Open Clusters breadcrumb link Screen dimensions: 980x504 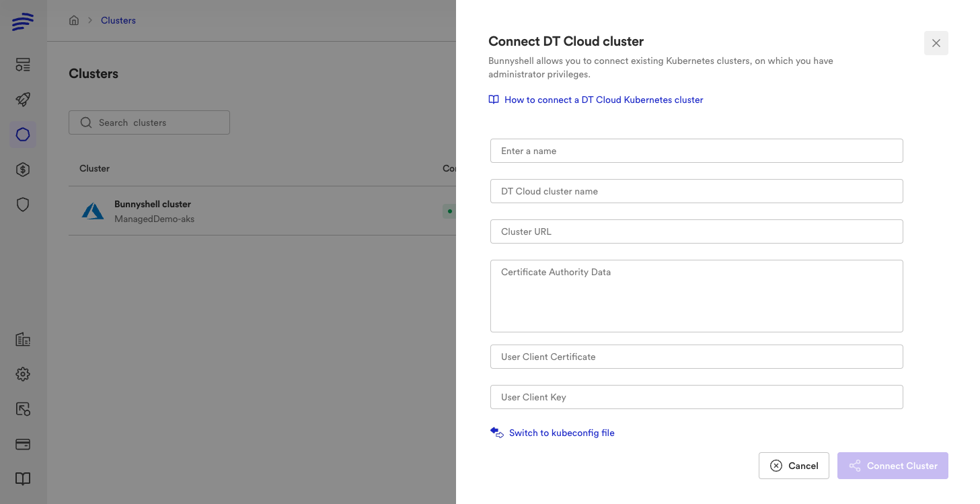[118, 20]
